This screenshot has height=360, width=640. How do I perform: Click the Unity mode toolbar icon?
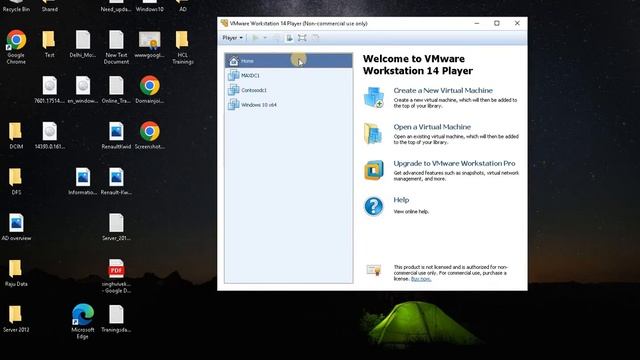315,38
